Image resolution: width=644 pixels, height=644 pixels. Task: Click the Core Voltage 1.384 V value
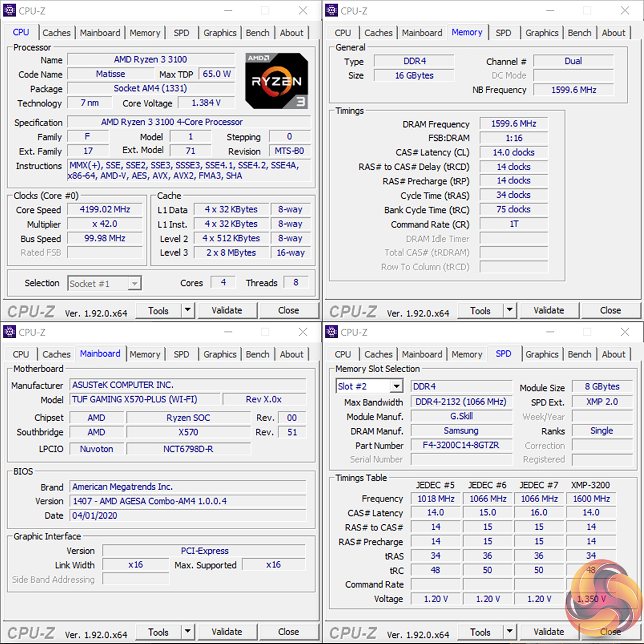click(x=206, y=103)
